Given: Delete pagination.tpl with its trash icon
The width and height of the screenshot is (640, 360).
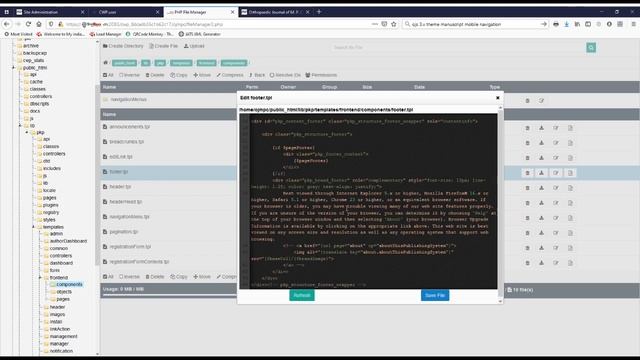Looking at the screenshot, I should click(527, 233).
